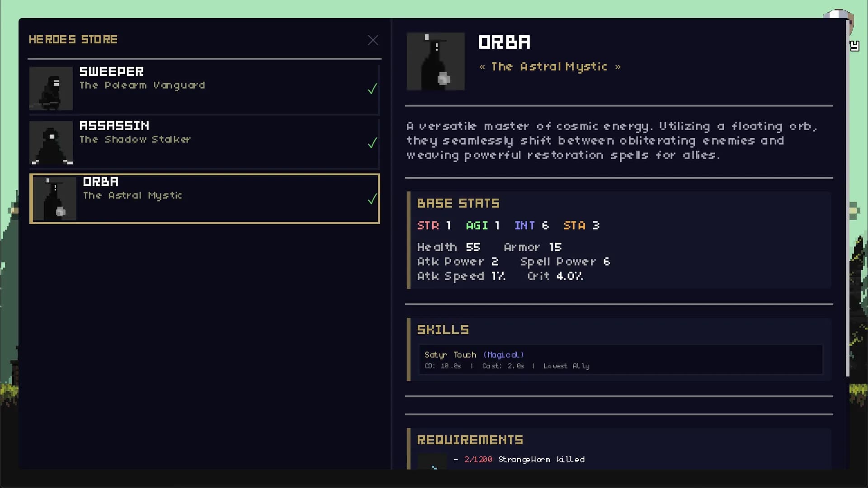Select the Assassin hero portrait
Screen dimensions: 868x488
(51, 143)
